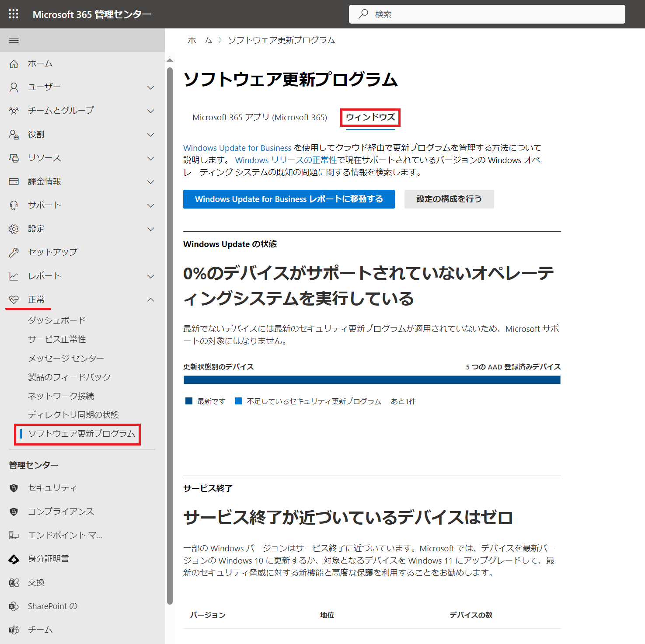Click the ホーム breadcrumb link

point(200,40)
